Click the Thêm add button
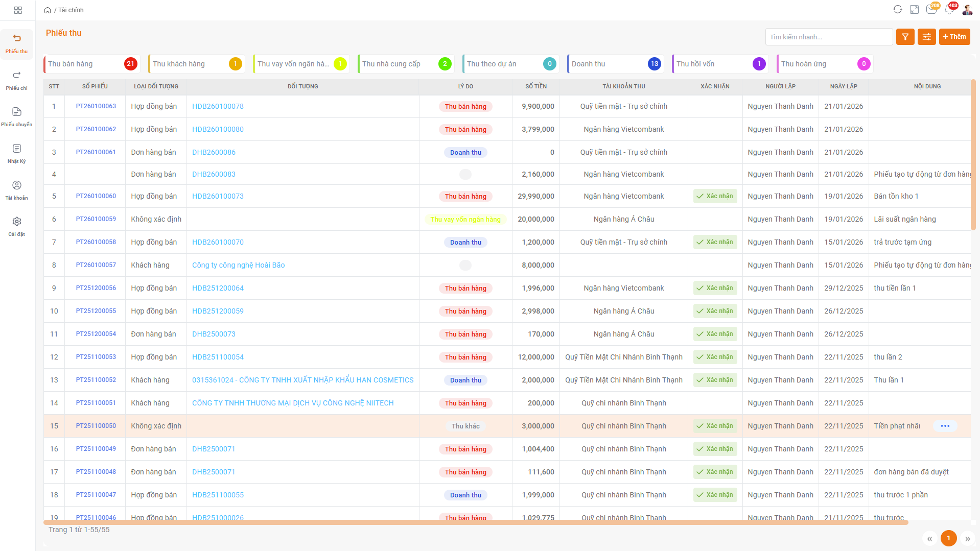Viewport: 980px width, 551px height. point(954,37)
